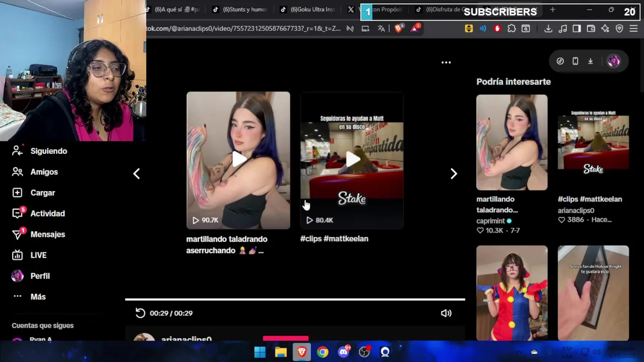This screenshot has height=362, width=644.
Task: Open Brave Rewards triangle icon
Action: pyautogui.click(x=415, y=28)
